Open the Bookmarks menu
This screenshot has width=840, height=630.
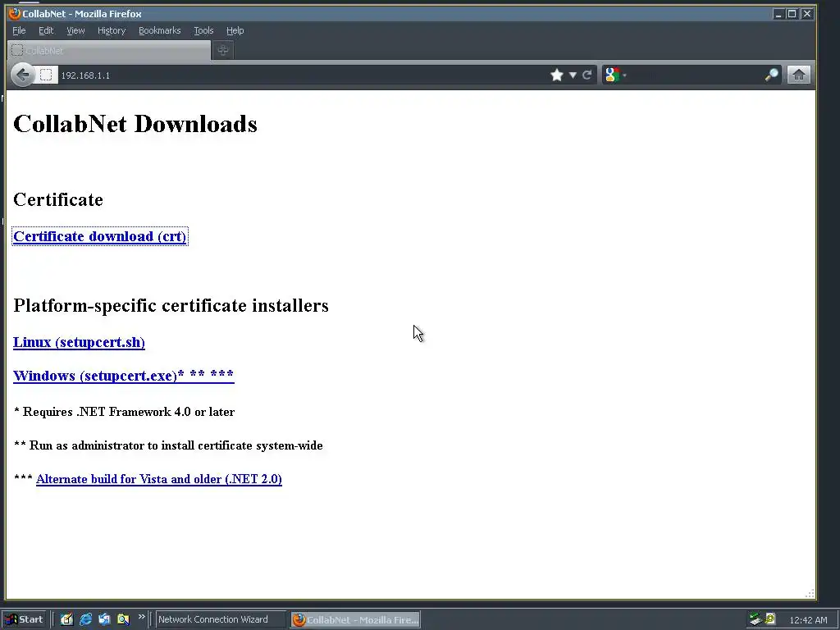pyautogui.click(x=160, y=30)
